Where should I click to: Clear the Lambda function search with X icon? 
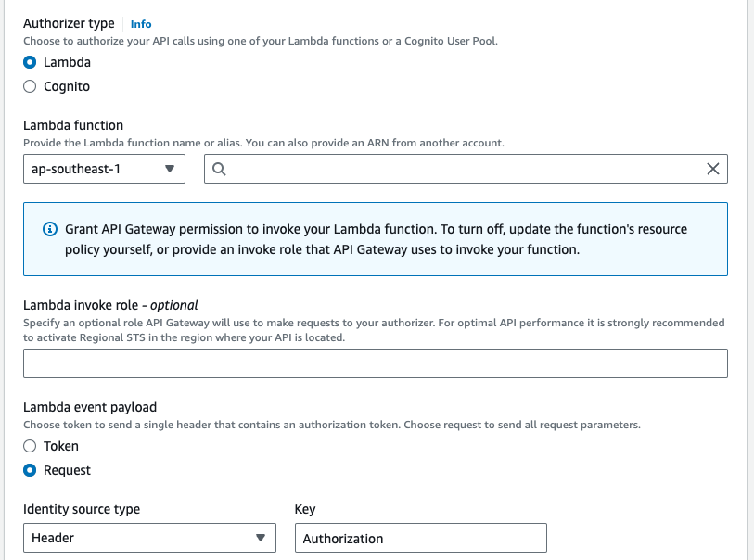[x=712, y=169]
